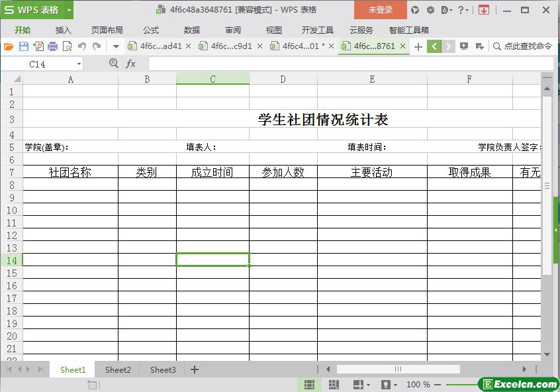Image resolution: width=560 pixels, height=392 pixels.
Task: Undo the last action
Action: coord(82,46)
